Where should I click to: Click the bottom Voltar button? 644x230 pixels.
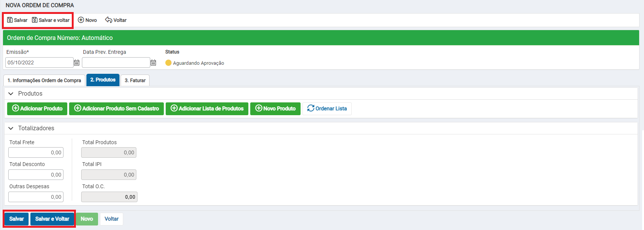(x=112, y=219)
